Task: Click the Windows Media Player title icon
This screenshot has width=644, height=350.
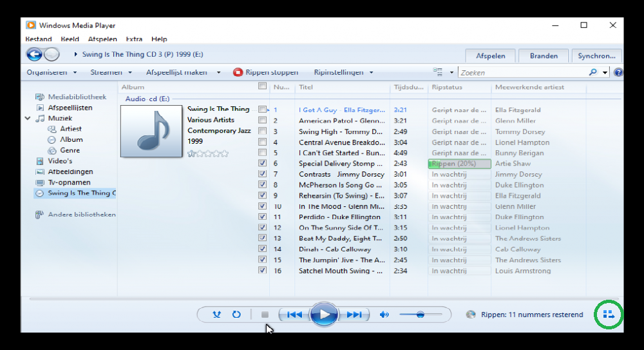Action: 30,25
